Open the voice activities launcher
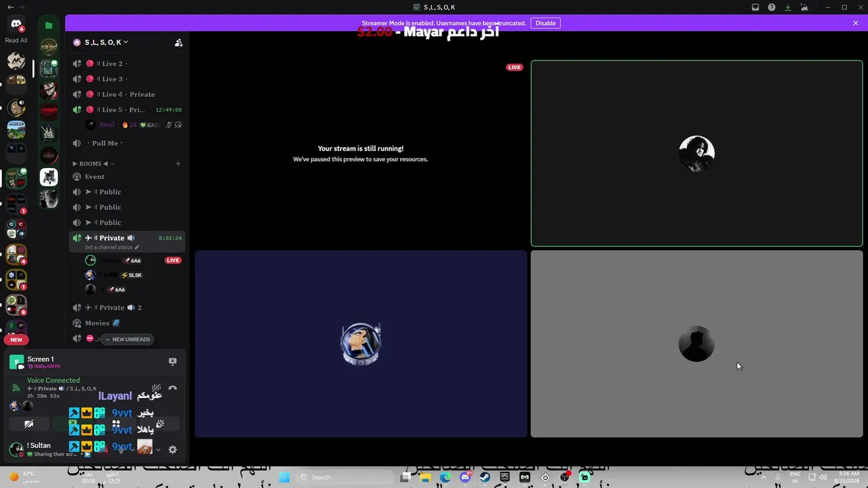The height and width of the screenshot is (488, 868). click(x=116, y=424)
